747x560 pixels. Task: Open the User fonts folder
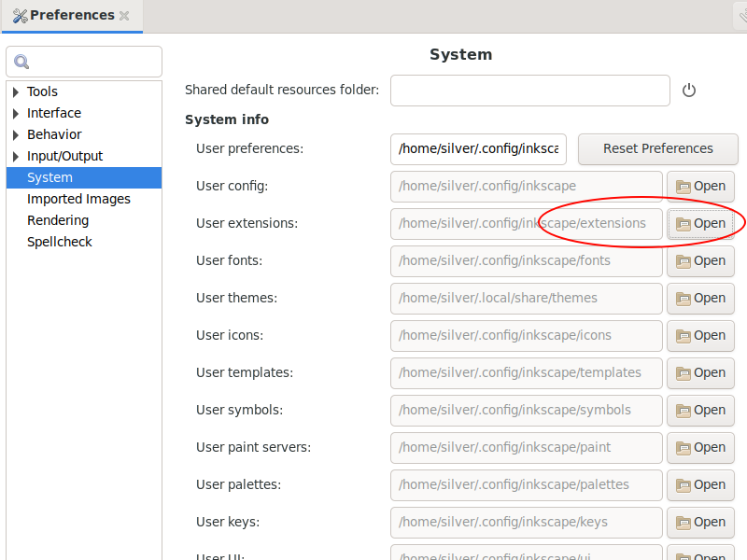click(x=700, y=261)
